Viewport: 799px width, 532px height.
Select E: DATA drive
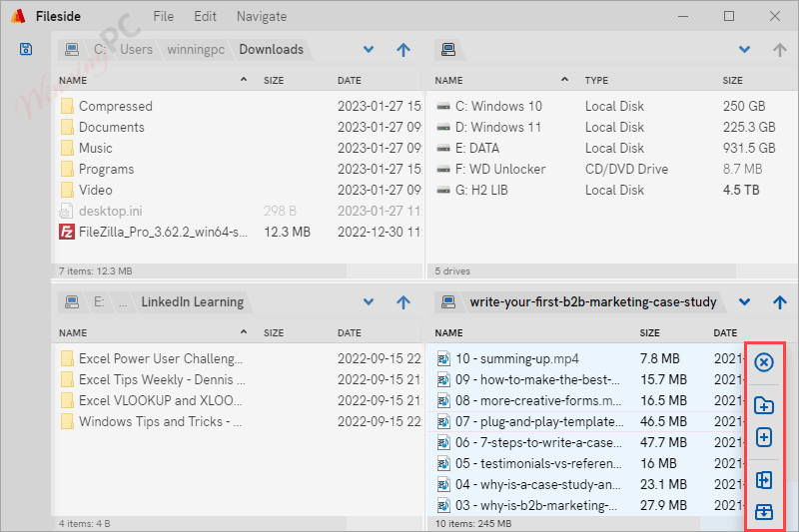pos(611,148)
